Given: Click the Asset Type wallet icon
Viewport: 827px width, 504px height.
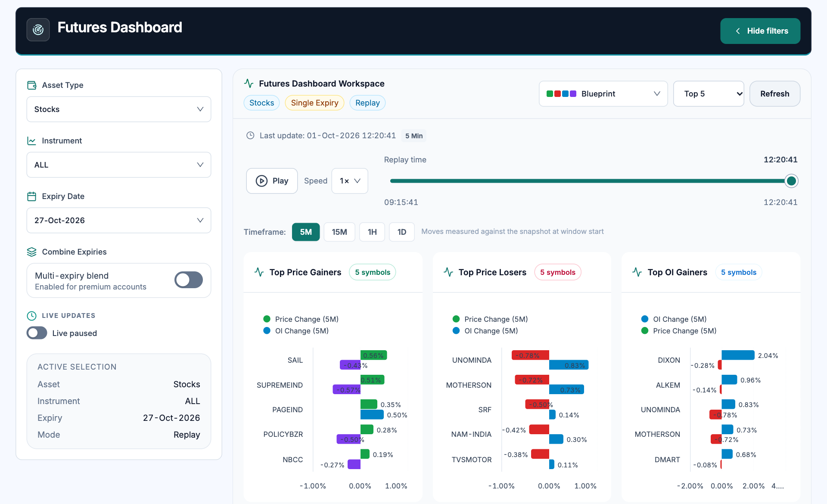Looking at the screenshot, I should [x=32, y=85].
